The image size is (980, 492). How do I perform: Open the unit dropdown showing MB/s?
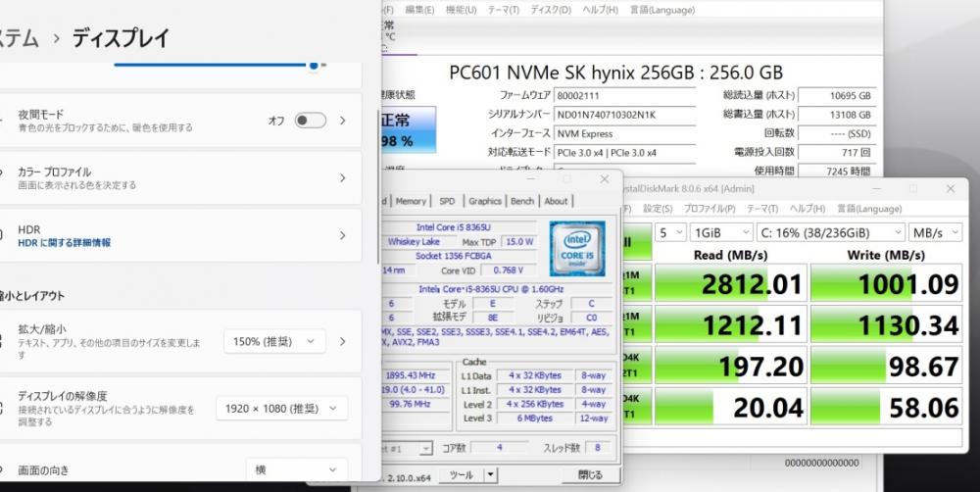(935, 232)
